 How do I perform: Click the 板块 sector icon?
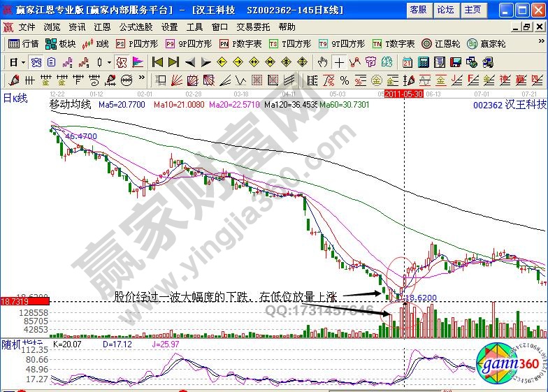coord(60,43)
